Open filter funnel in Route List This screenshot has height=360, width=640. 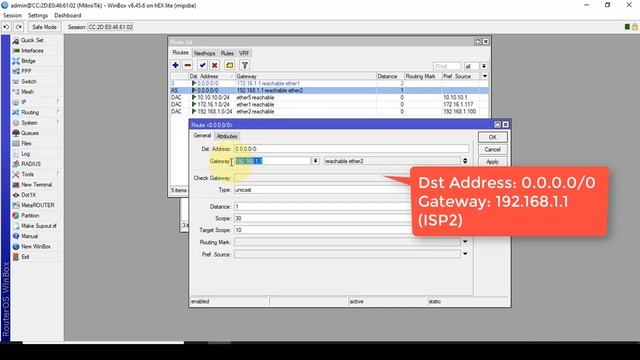[244, 65]
